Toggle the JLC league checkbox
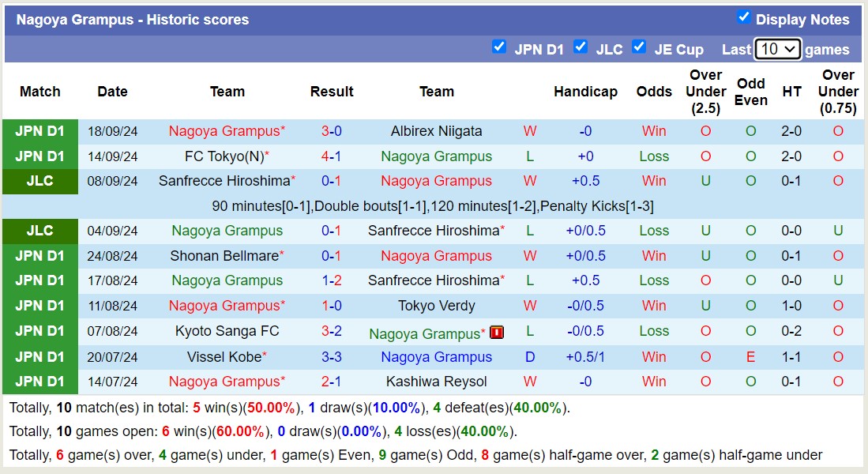Screen dimensions: 868x474 (x=581, y=47)
